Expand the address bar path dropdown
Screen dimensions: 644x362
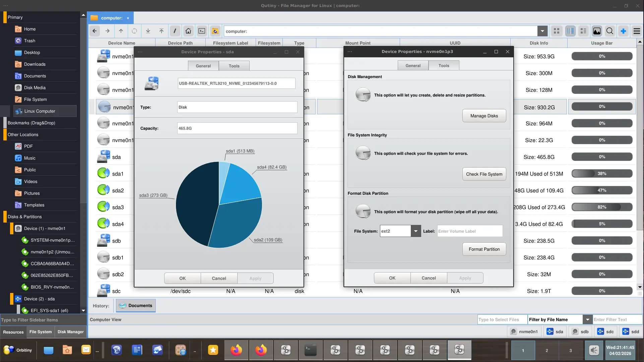(x=542, y=31)
